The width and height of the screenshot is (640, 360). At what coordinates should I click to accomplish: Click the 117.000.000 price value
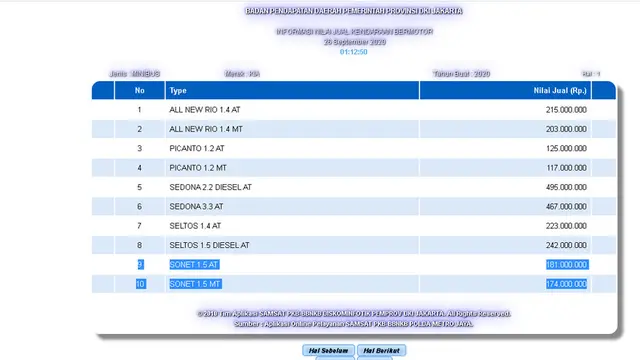click(x=566, y=168)
